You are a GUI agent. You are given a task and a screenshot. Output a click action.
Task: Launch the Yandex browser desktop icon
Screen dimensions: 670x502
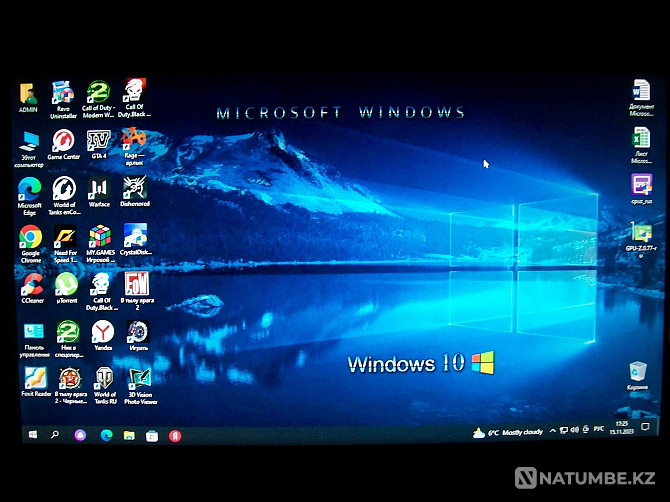(103, 336)
